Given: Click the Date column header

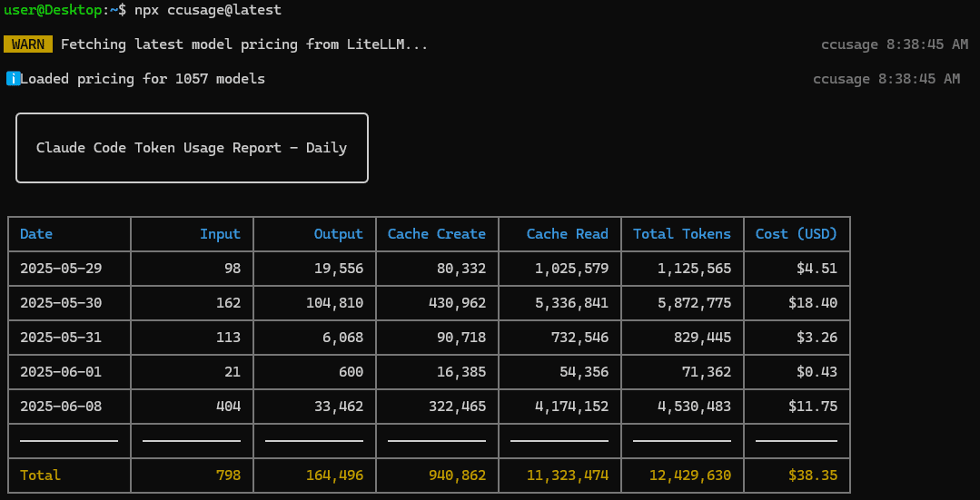Looking at the screenshot, I should click(36, 234).
